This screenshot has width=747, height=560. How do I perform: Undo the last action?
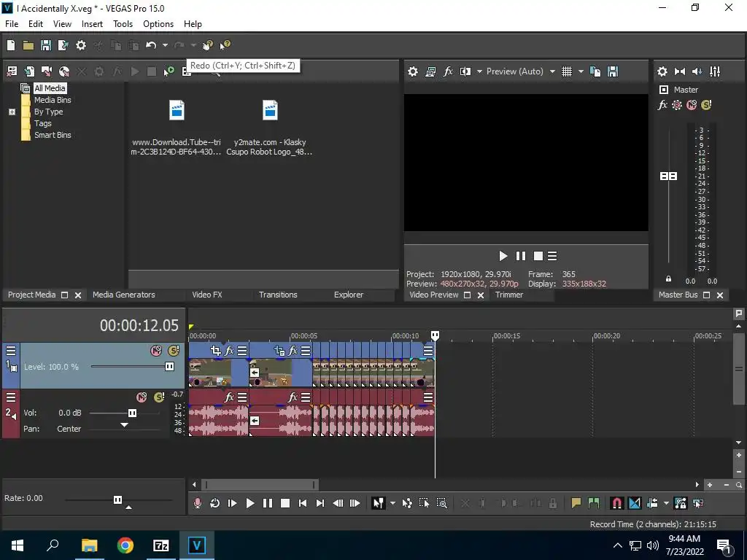tap(151, 45)
